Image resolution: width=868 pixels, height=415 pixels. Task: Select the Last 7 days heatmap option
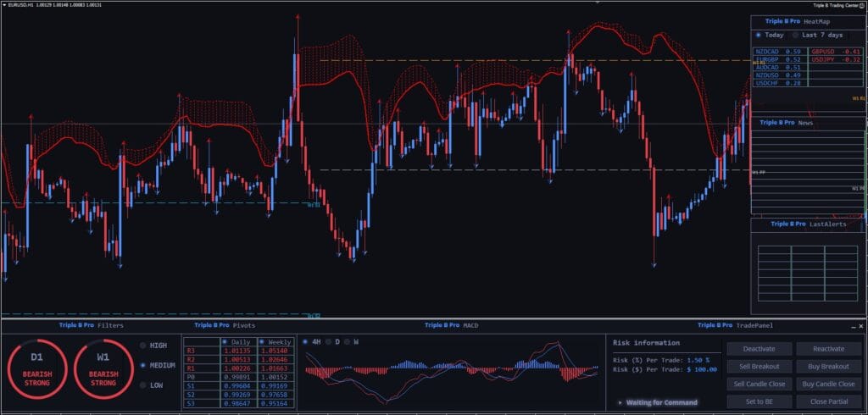pyautogui.click(x=795, y=35)
